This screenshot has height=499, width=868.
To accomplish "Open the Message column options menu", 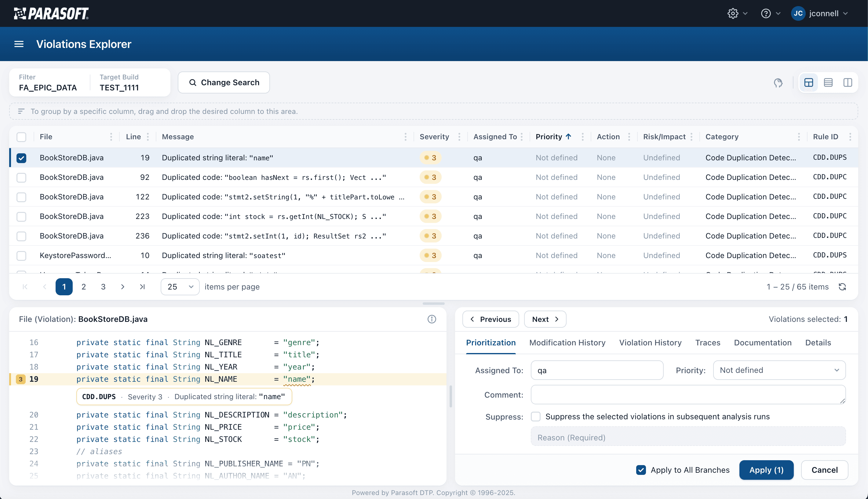I will click(405, 137).
